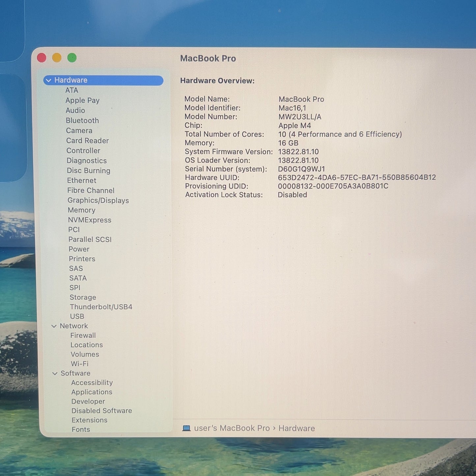This screenshot has width=476, height=476.
Task: Select Apple Pay in the sidebar
Action: coord(82,100)
